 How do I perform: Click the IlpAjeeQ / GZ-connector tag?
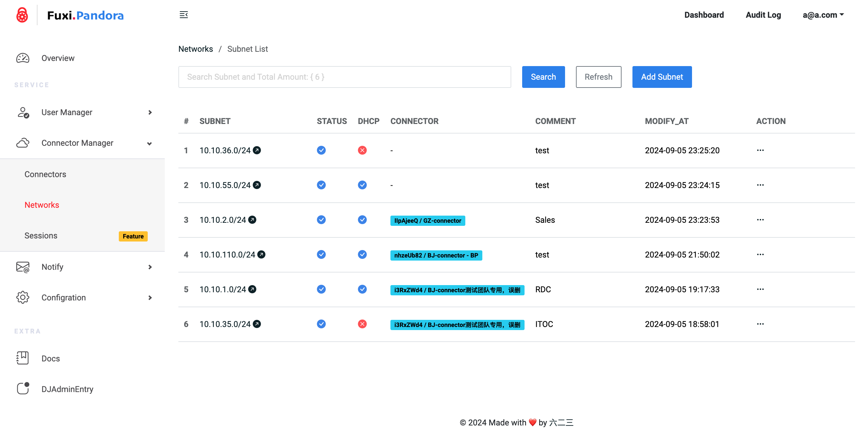(428, 221)
